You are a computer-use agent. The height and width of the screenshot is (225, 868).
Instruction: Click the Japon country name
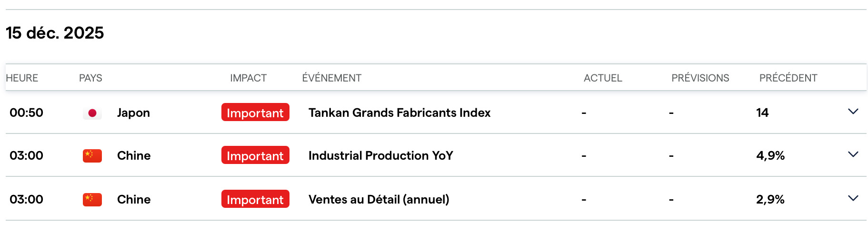pyautogui.click(x=133, y=113)
